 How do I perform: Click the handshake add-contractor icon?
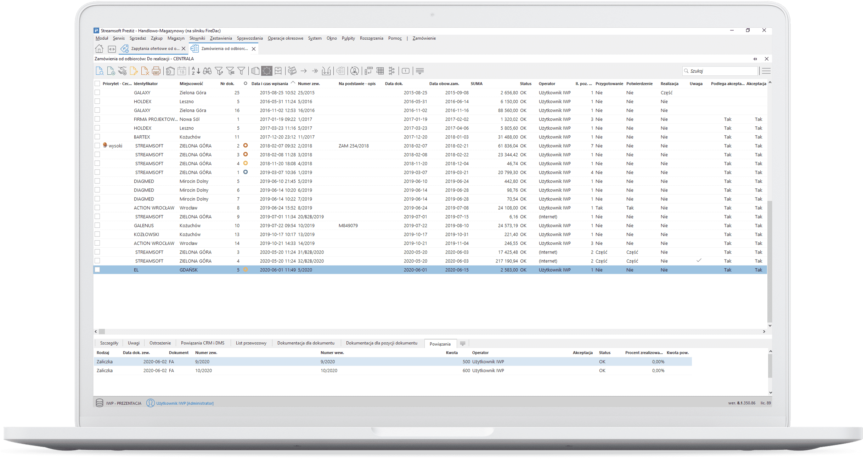pyautogui.click(x=122, y=71)
